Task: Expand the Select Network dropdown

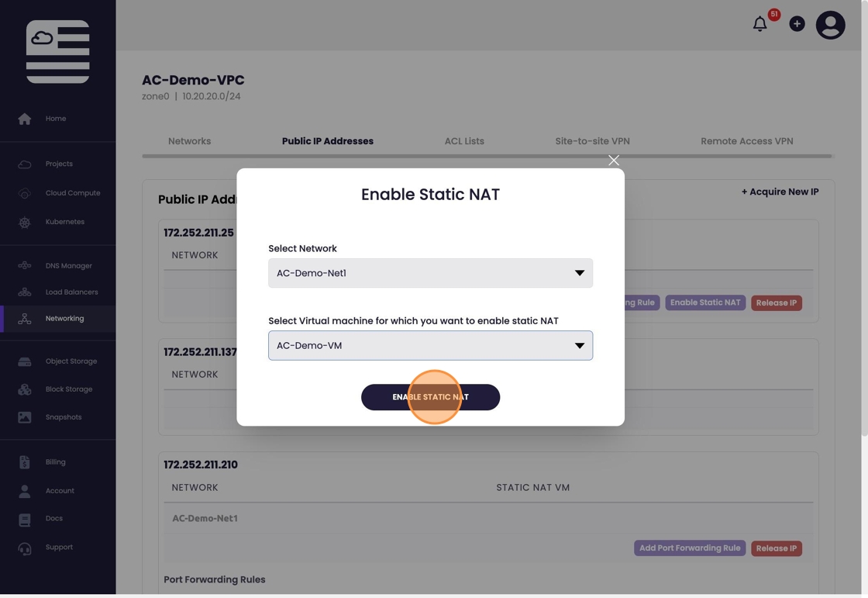Action: point(430,273)
